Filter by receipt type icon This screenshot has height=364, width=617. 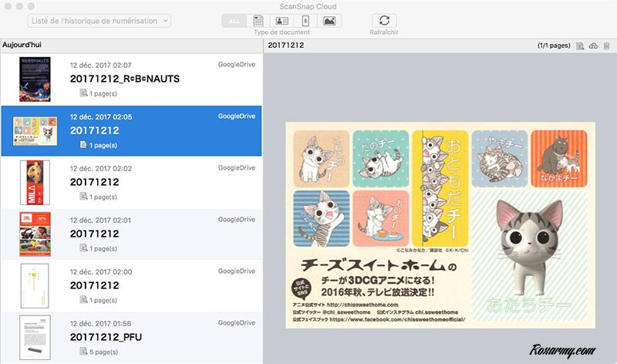coord(305,21)
